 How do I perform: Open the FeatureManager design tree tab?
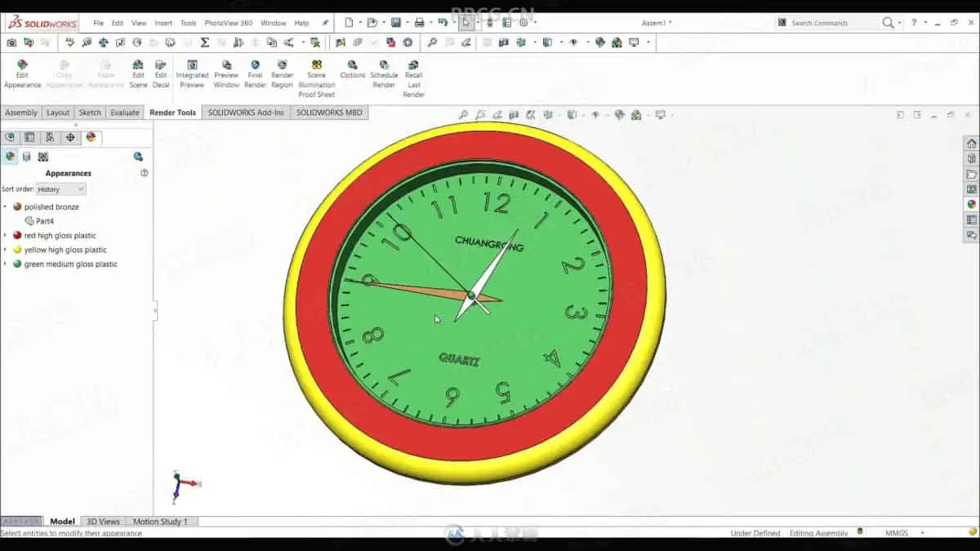tap(11, 137)
